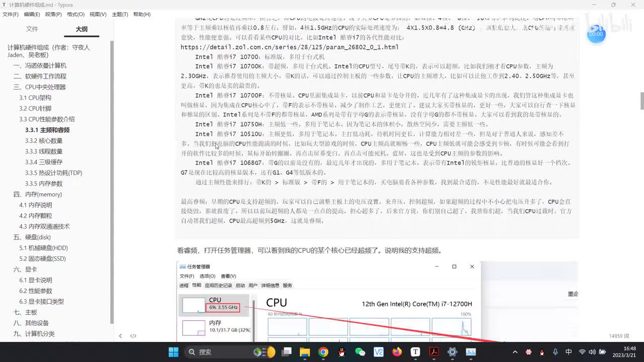
Task: Go to 四、内存(memory) in outline
Action: [38, 194]
